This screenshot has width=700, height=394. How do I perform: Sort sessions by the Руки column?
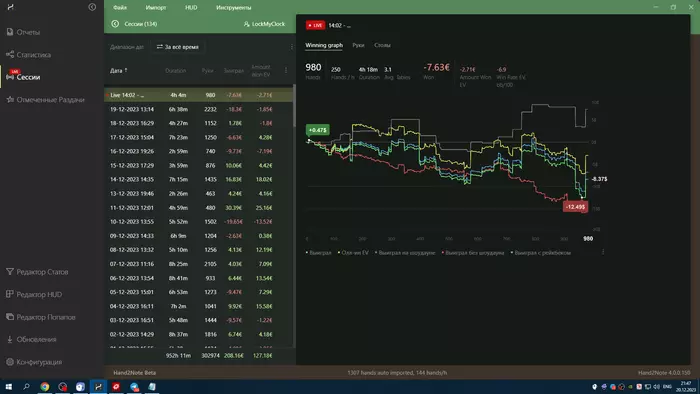point(207,71)
